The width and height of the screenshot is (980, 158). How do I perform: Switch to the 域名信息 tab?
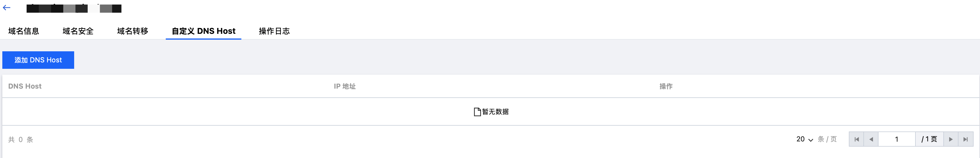(x=24, y=31)
